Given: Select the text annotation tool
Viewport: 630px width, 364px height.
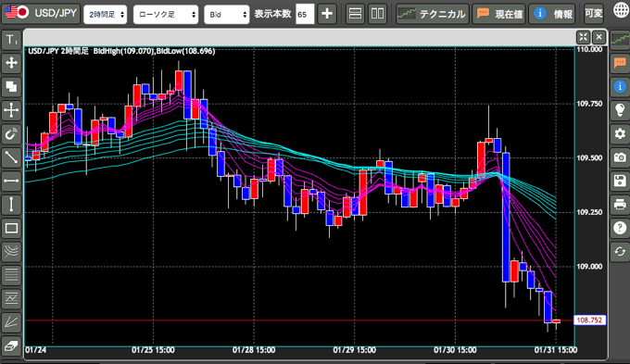Looking at the screenshot, I should pos(11,40).
